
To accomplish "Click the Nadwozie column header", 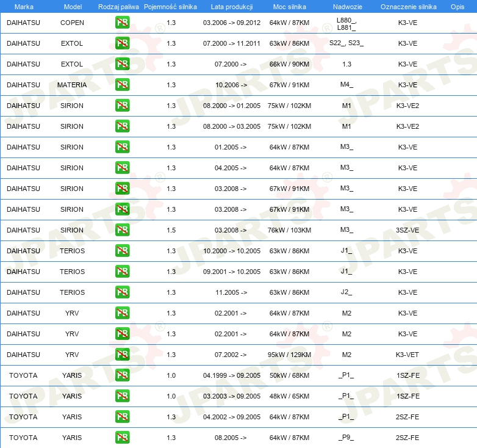I will 348,7.
